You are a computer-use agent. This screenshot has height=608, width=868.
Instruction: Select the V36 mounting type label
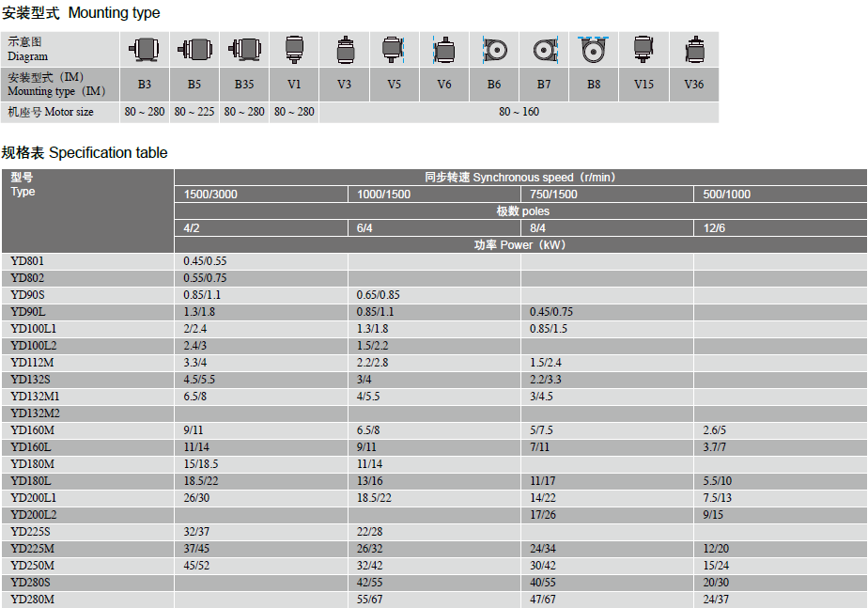tap(693, 85)
